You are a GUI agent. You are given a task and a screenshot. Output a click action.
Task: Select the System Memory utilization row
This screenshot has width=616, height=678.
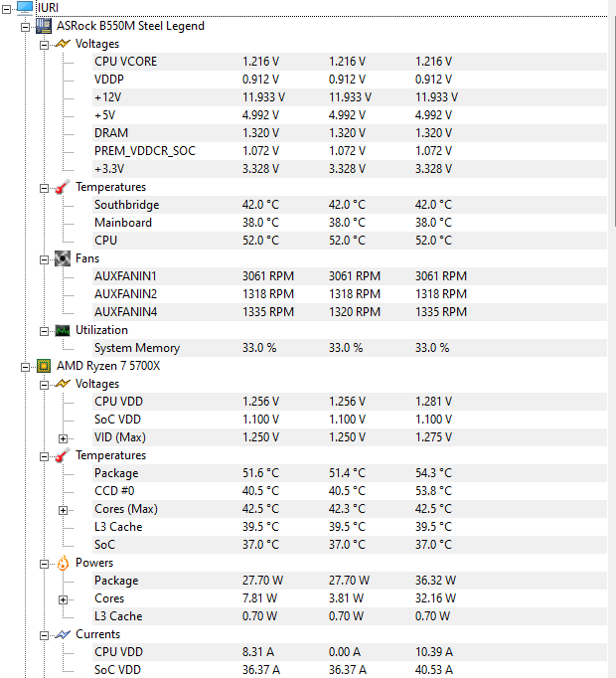click(350, 348)
